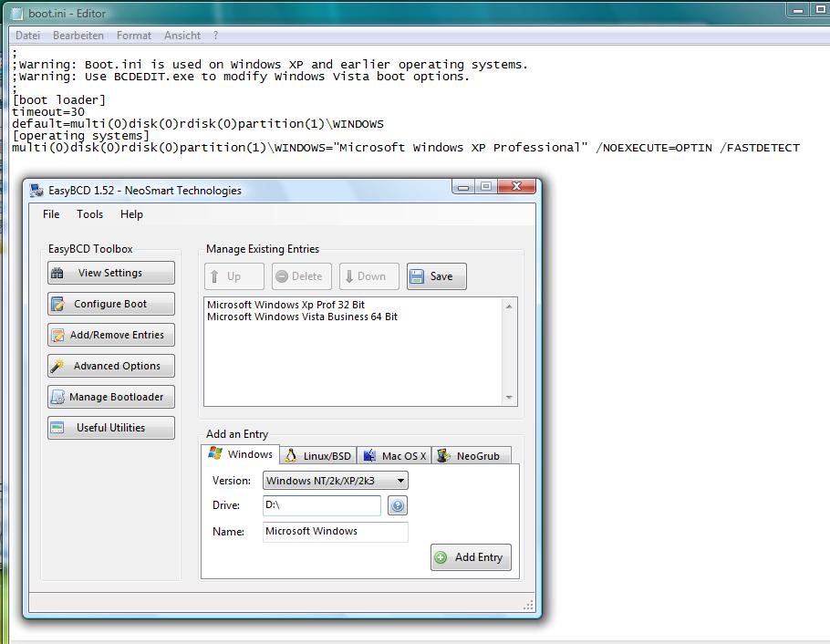This screenshot has height=644, width=830.
Task: Click the default=multi(0) line in boot.ini
Action: pos(197,124)
